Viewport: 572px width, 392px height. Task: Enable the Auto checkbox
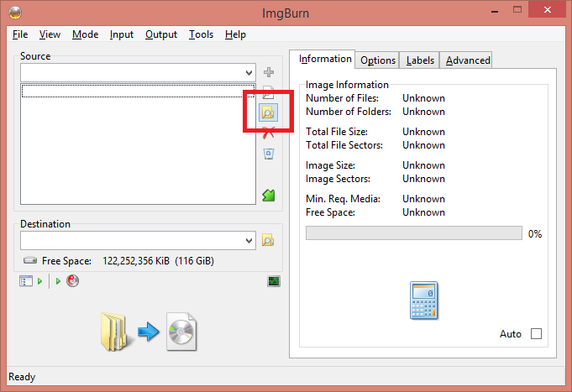pos(536,333)
